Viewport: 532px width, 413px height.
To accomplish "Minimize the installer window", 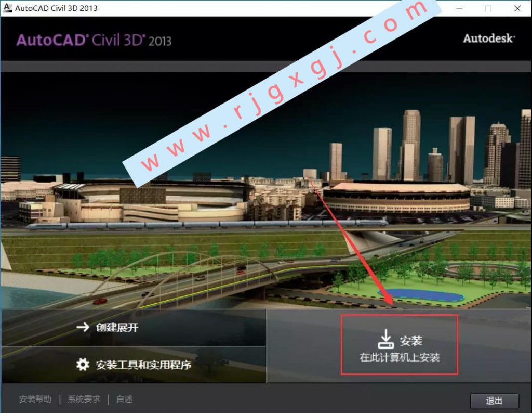I will click(459, 8).
